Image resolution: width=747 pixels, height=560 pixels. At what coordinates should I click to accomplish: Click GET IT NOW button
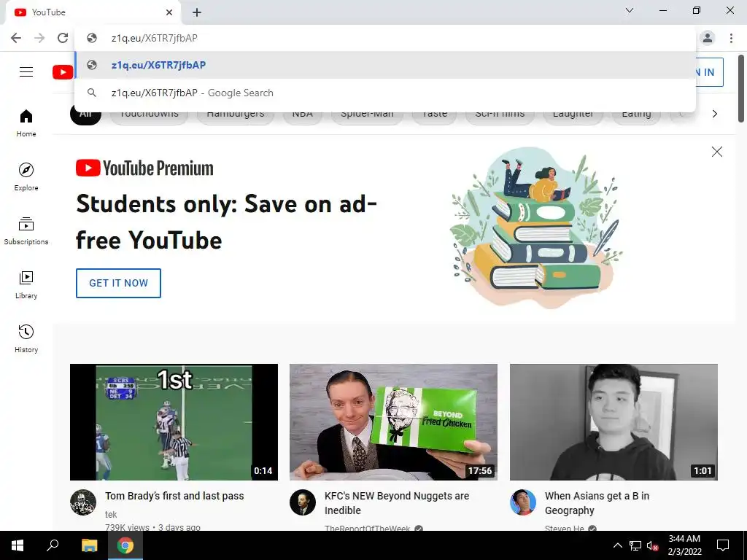click(x=118, y=283)
